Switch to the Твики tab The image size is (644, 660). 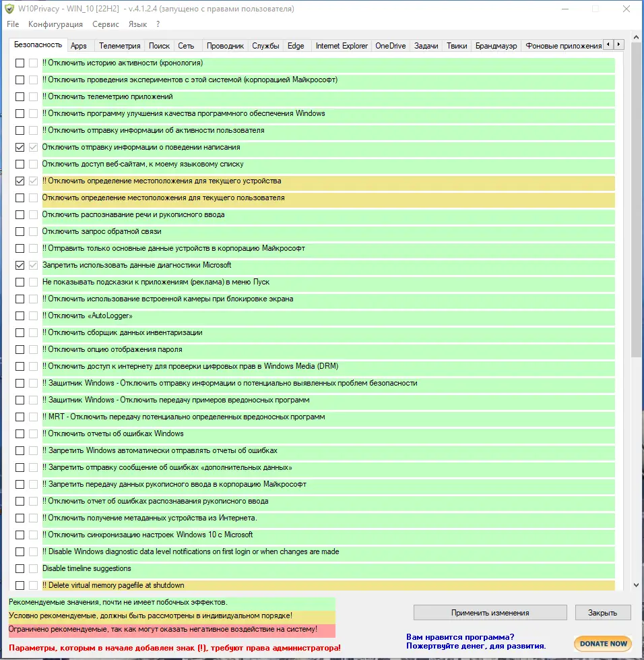pos(457,46)
